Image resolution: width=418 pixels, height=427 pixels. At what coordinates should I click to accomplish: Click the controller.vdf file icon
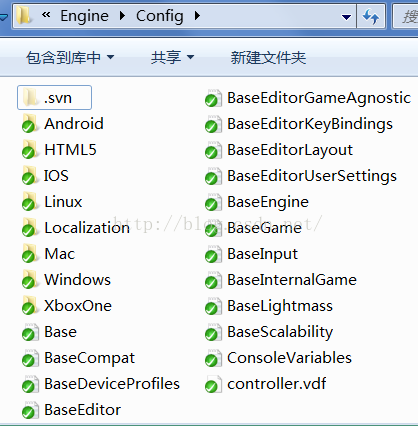click(x=213, y=384)
